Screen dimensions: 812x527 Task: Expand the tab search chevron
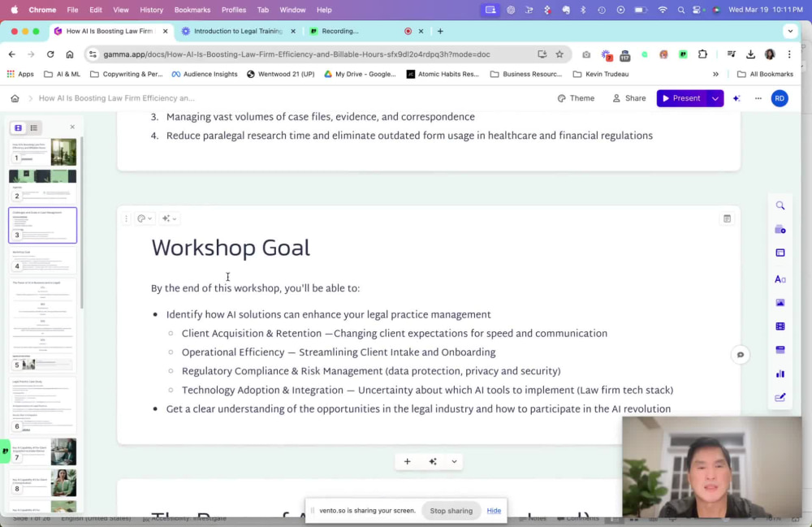click(790, 31)
